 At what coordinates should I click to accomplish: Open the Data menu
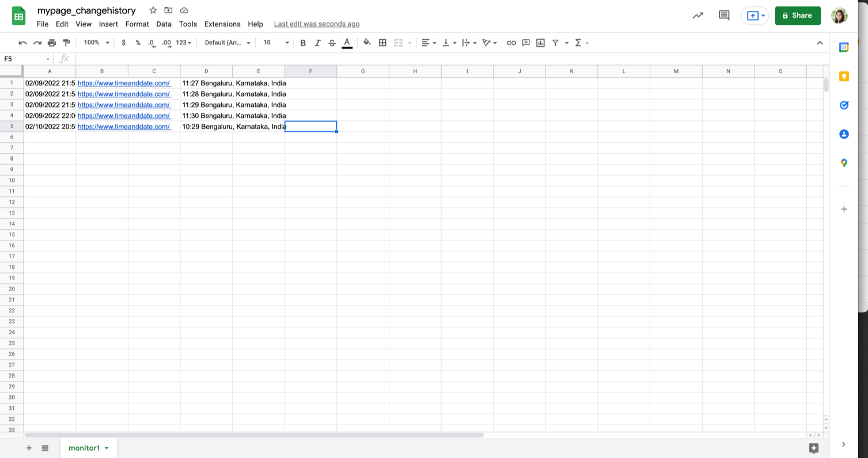(x=164, y=24)
